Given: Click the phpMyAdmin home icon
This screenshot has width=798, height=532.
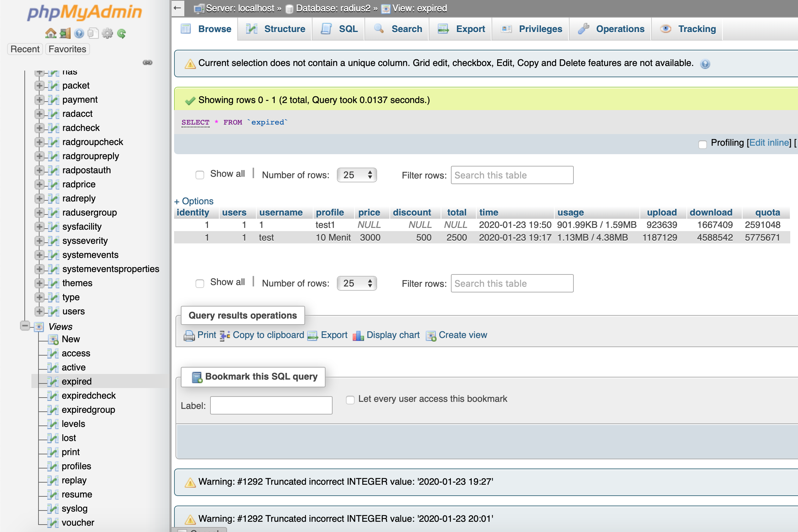Looking at the screenshot, I should tap(50, 34).
